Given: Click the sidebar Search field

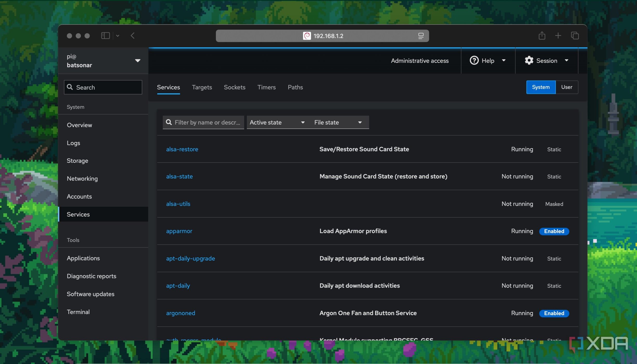Looking at the screenshot, I should point(103,87).
